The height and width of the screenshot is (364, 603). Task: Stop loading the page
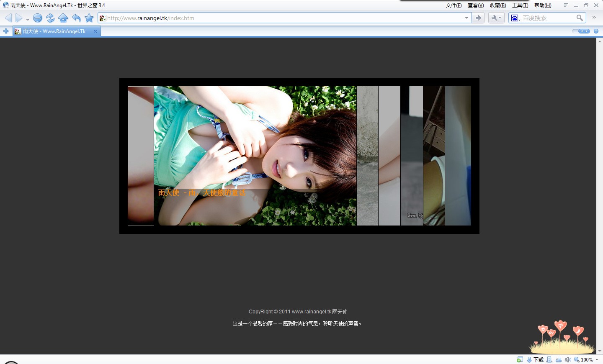[37, 18]
